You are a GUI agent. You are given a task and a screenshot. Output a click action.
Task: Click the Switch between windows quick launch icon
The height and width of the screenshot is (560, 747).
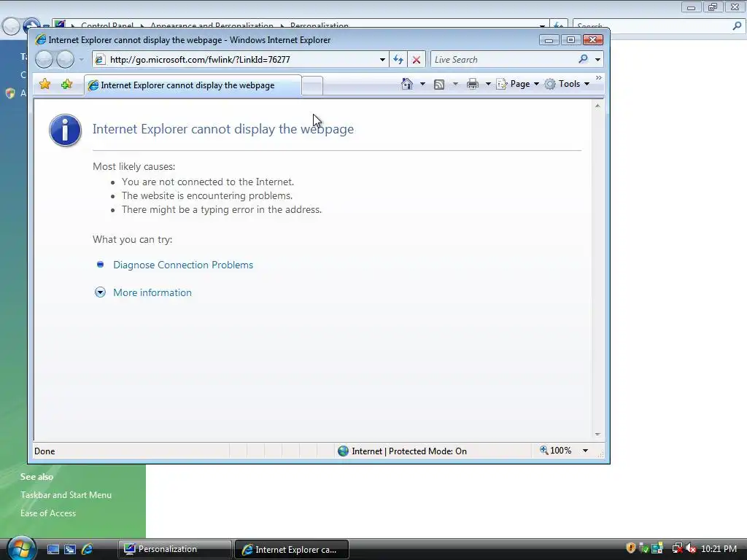[x=70, y=549]
